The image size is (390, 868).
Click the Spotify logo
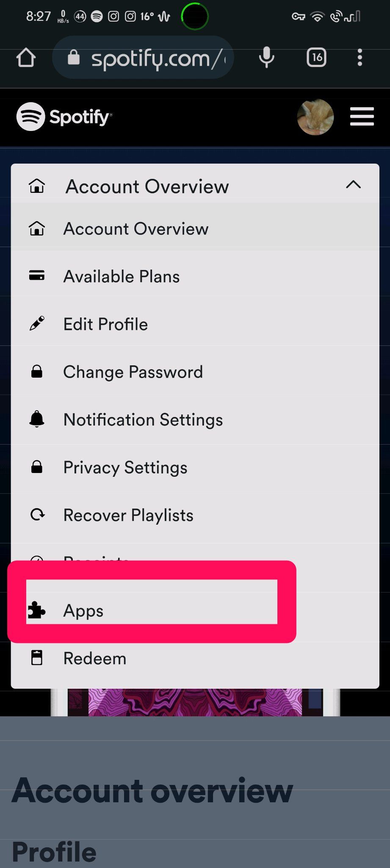coord(64,117)
